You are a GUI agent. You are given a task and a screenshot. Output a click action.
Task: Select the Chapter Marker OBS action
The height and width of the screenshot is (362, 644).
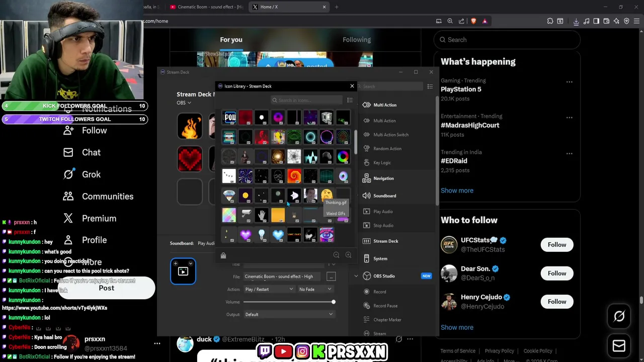pyautogui.click(x=387, y=320)
